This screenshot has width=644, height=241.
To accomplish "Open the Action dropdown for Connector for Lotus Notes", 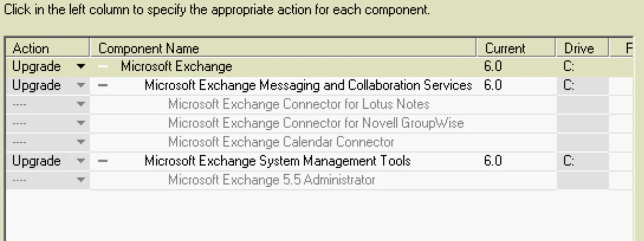I will click(81, 104).
